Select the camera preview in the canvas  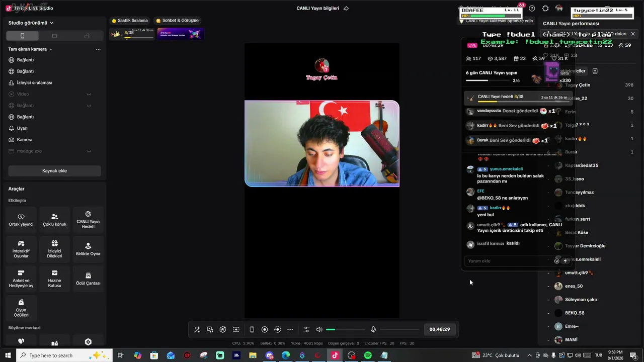pyautogui.click(x=322, y=144)
